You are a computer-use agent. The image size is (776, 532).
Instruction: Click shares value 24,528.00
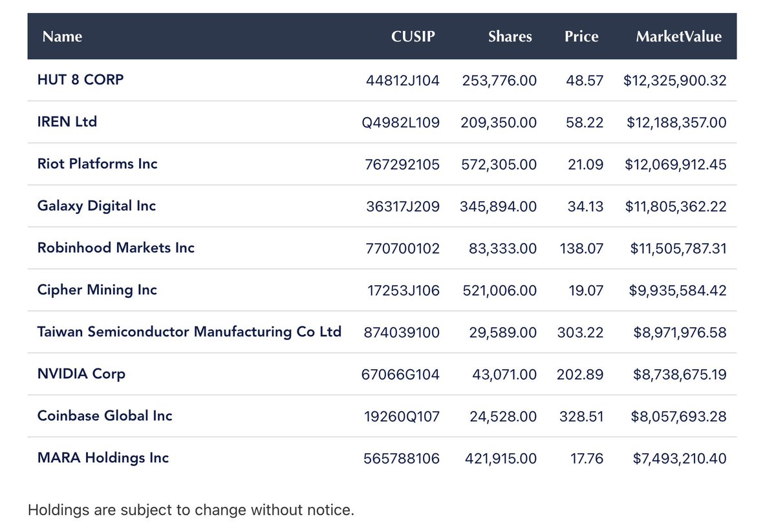503,417
